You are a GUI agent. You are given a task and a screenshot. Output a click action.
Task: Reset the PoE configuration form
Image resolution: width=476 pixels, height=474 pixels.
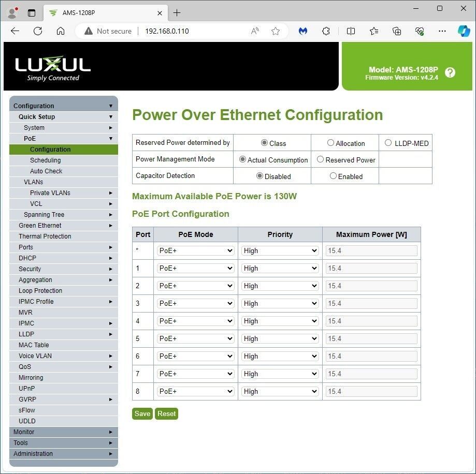(x=166, y=413)
